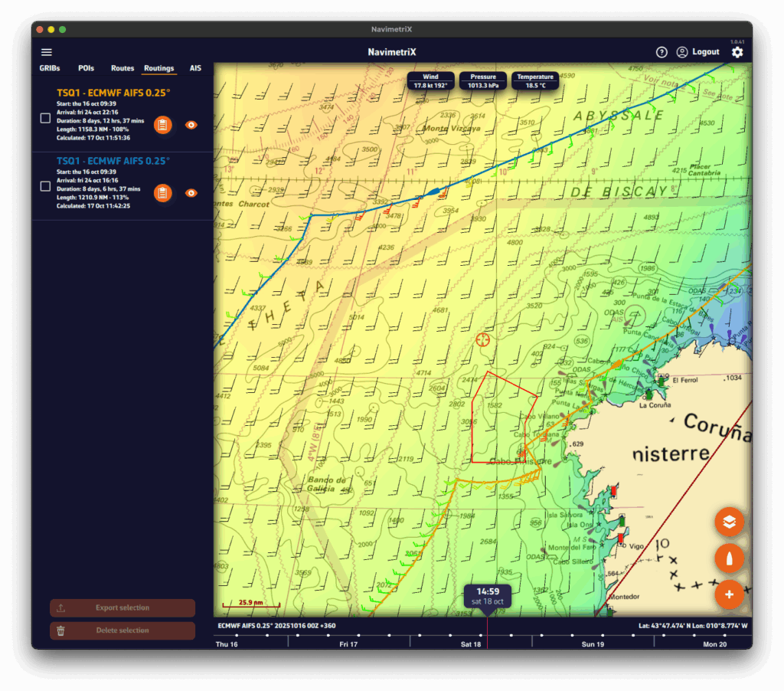Toggle visibility eye of 1158.3 NM routing
The image size is (784, 691).
pyautogui.click(x=191, y=125)
